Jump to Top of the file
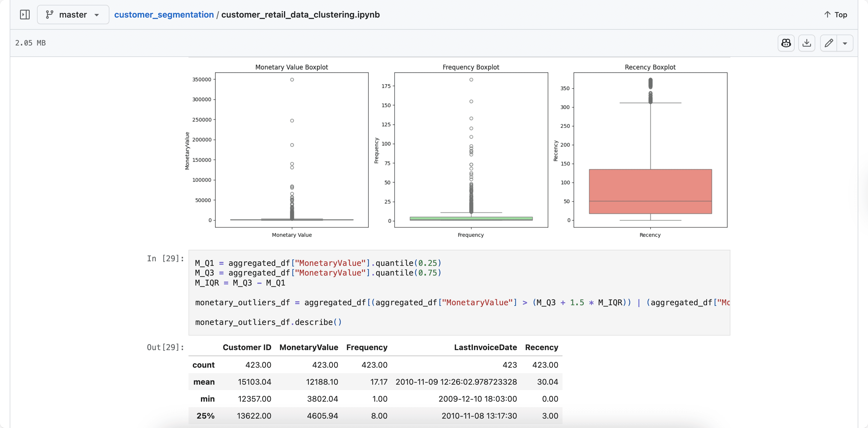 (840, 15)
